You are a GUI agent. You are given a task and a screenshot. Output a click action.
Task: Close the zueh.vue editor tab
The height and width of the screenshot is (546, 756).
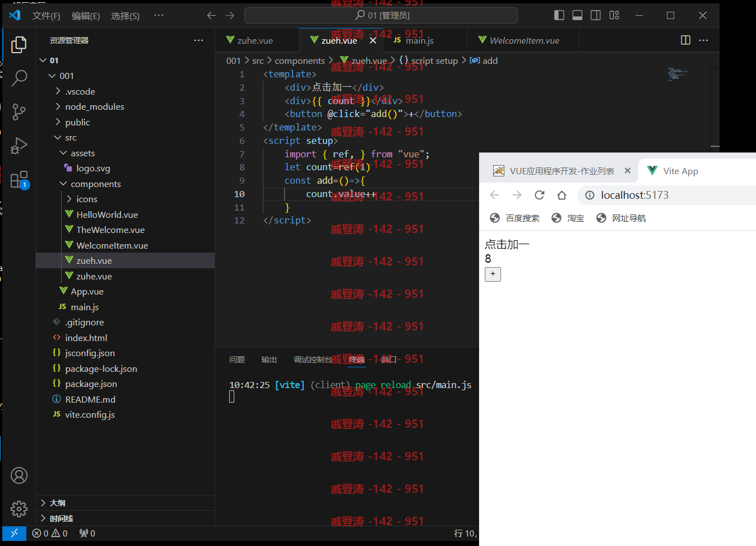(373, 40)
